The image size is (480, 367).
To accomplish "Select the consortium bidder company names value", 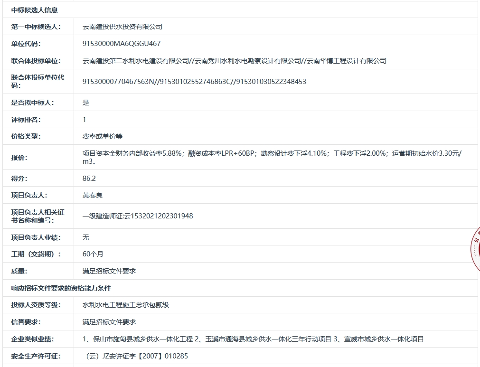I will click(234, 61).
